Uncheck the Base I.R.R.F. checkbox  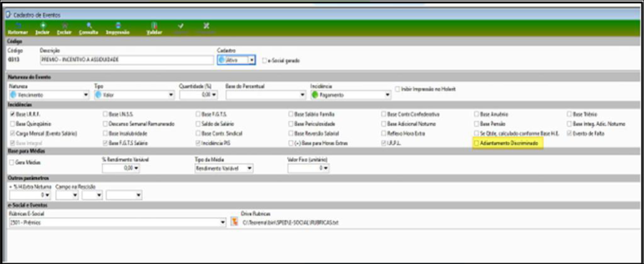(x=12, y=115)
